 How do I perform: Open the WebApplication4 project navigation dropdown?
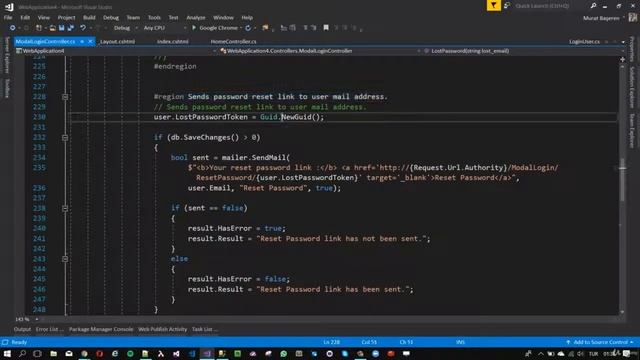point(116,51)
